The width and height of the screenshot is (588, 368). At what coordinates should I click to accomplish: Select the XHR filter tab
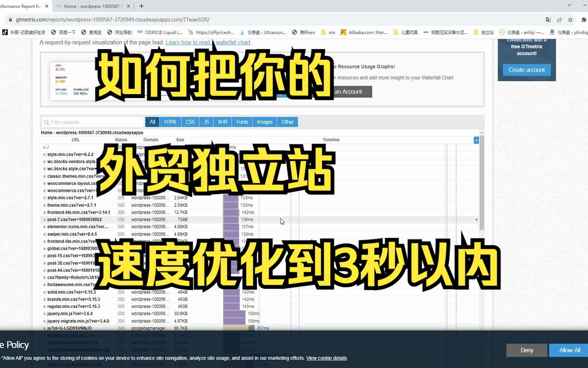click(223, 122)
